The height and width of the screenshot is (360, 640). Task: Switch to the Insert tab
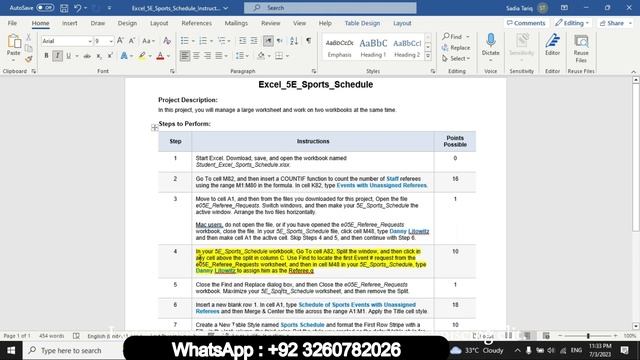(x=69, y=23)
